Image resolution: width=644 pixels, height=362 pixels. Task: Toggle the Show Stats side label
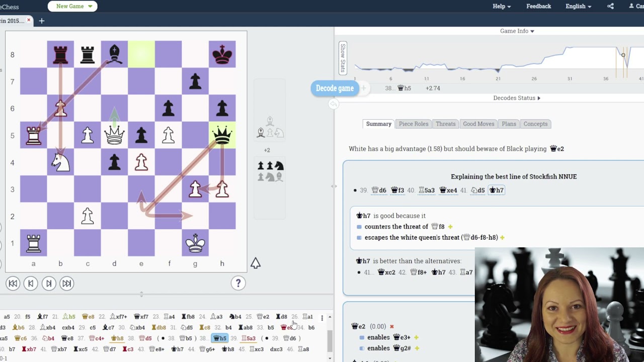(343, 58)
